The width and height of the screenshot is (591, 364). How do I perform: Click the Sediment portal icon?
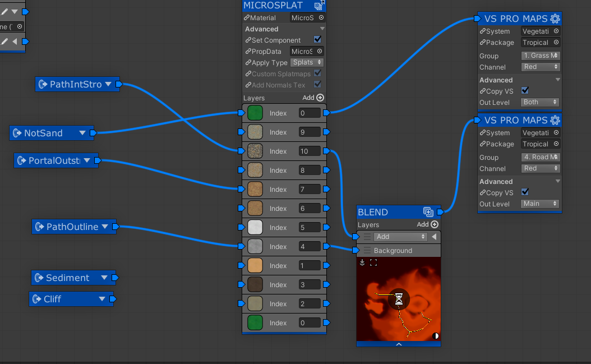tap(39, 278)
